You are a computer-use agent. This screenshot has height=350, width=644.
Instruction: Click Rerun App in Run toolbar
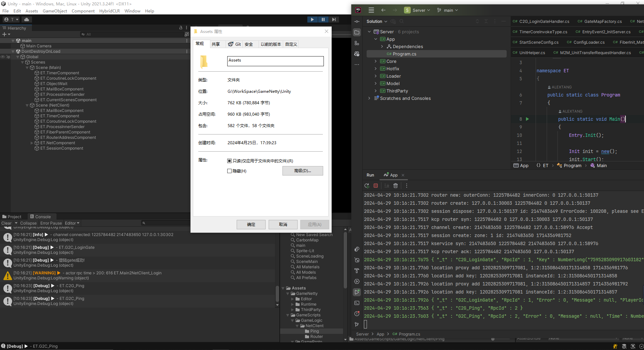367,186
